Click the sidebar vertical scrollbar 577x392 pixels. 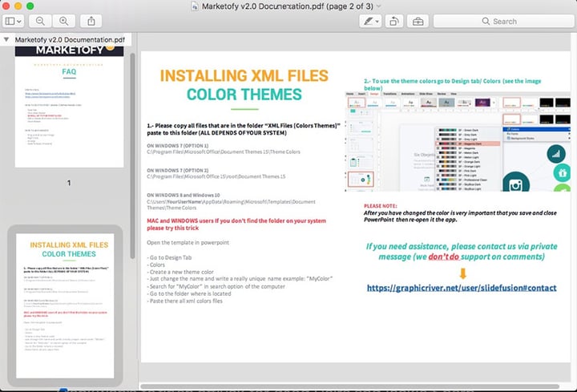pos(132,156)
